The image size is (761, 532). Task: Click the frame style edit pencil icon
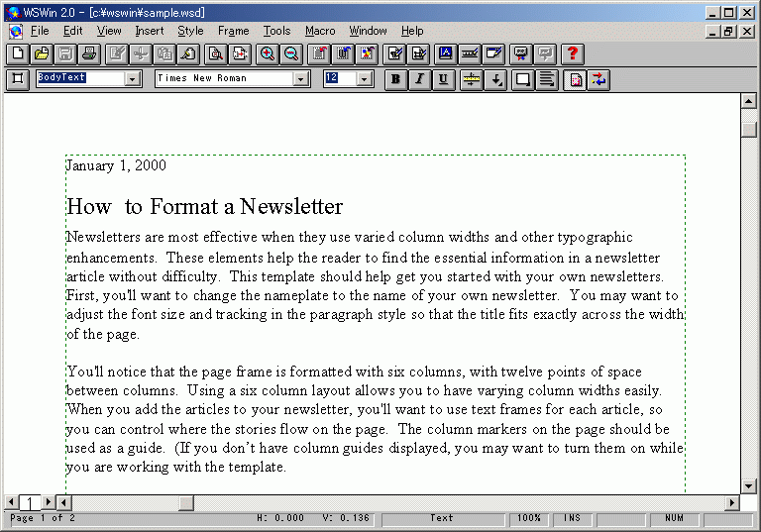(x=418, y=53)
